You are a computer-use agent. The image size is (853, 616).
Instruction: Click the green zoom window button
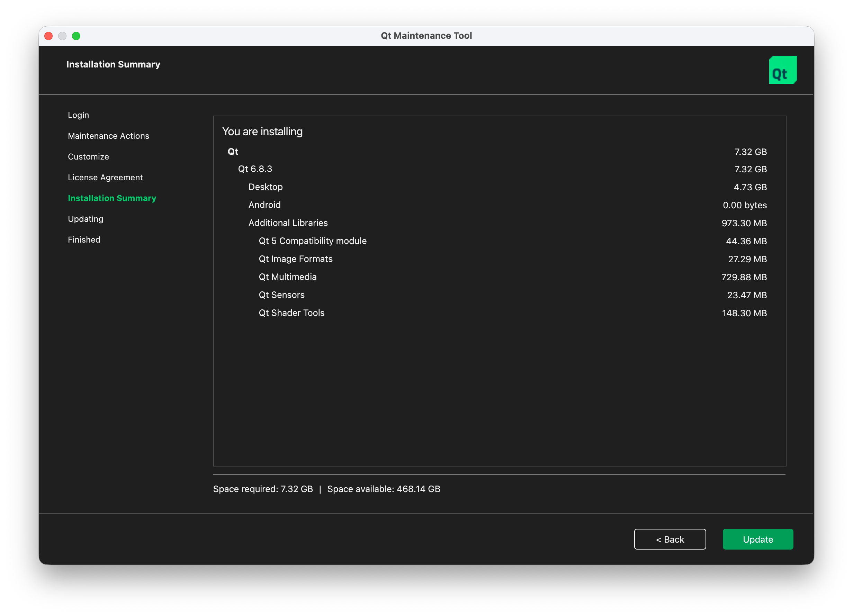point(77,36)
